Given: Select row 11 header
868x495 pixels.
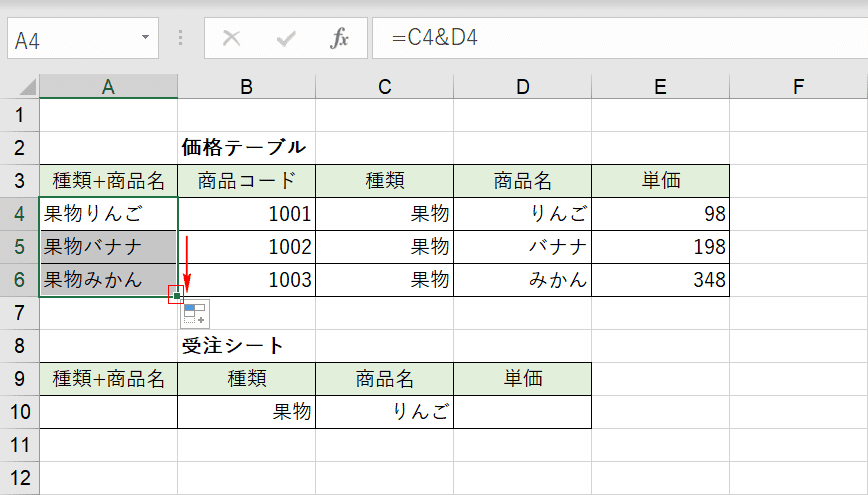Looking at the screenshot, I should (19, 445).
